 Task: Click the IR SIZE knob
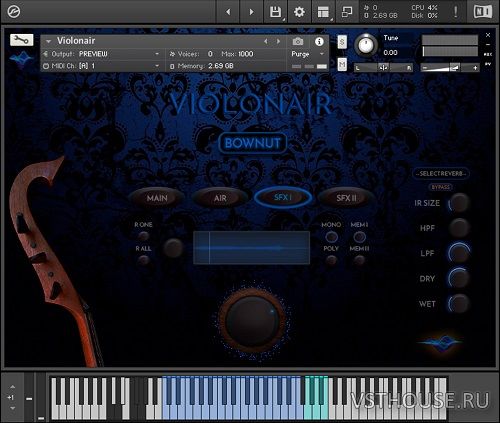(459, 203)
